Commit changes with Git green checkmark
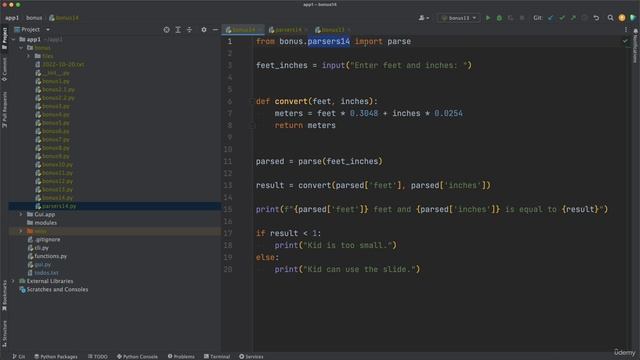This screenshot has width=640, height=360. pyautogui.click(x=562, y=18)
